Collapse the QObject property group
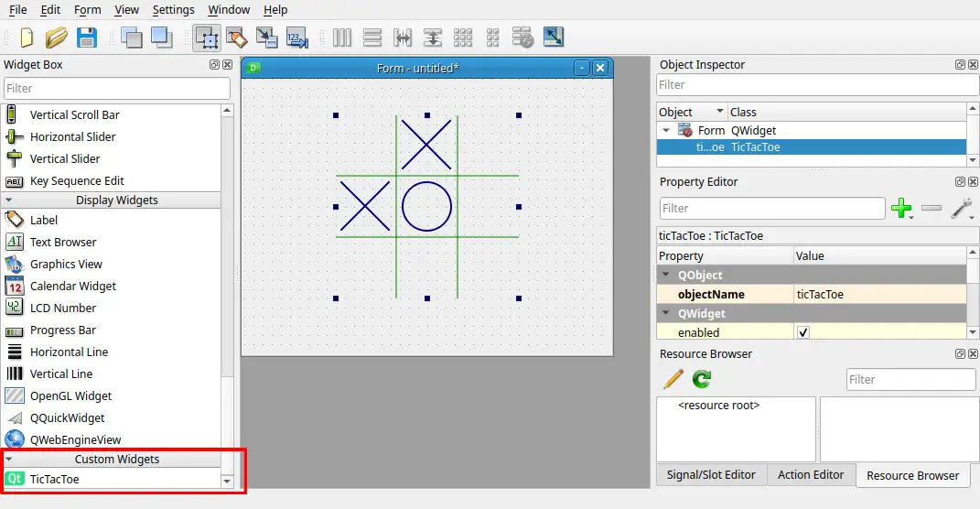 click(665, 275)
